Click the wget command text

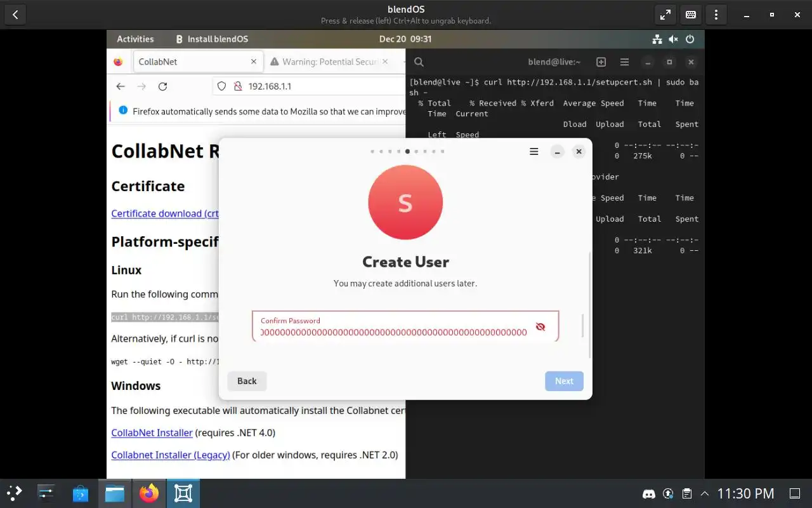pyautogui.click(x=165, y=362)
